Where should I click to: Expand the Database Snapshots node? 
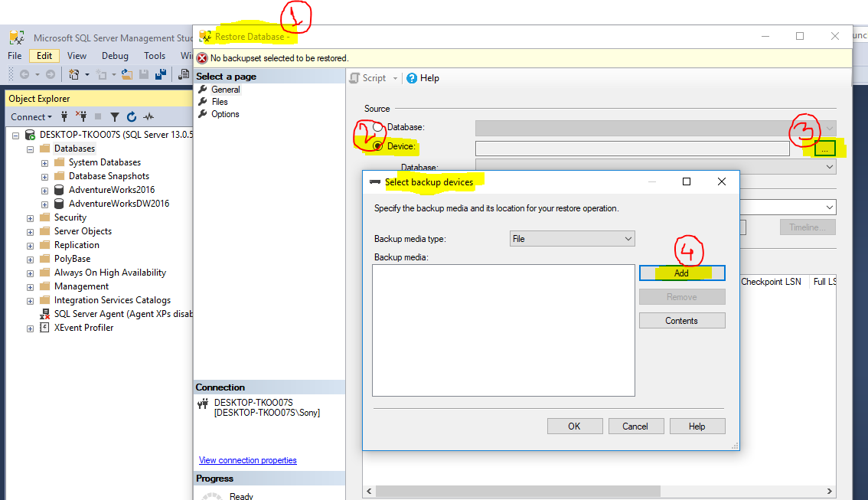click(x=44, y=177)
